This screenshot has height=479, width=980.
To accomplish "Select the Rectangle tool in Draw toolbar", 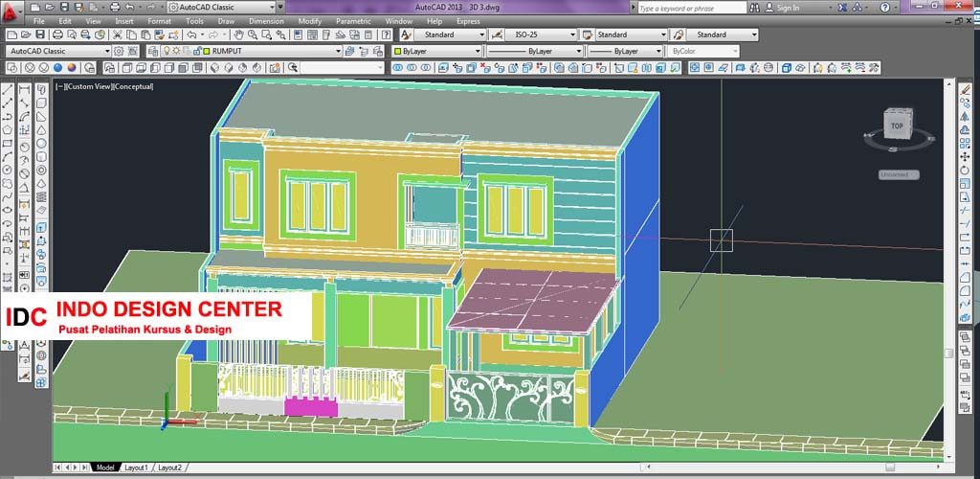I will coord(8,143).
